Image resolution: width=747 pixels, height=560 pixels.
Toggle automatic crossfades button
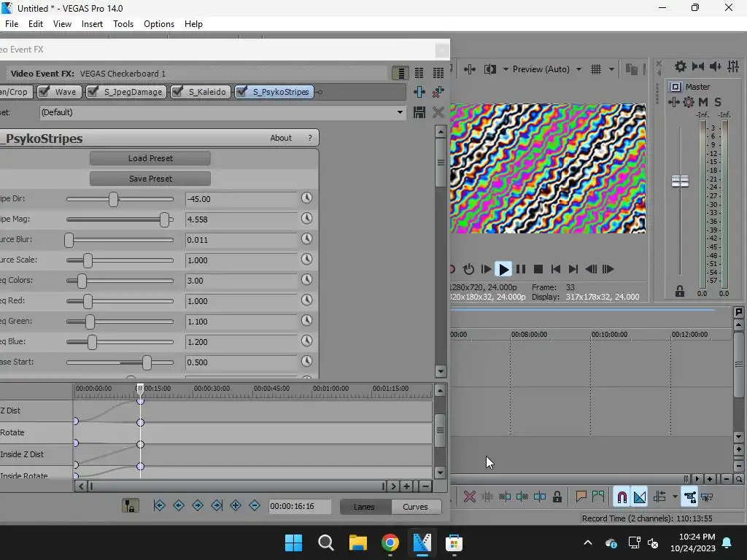(x=640, y=497)
